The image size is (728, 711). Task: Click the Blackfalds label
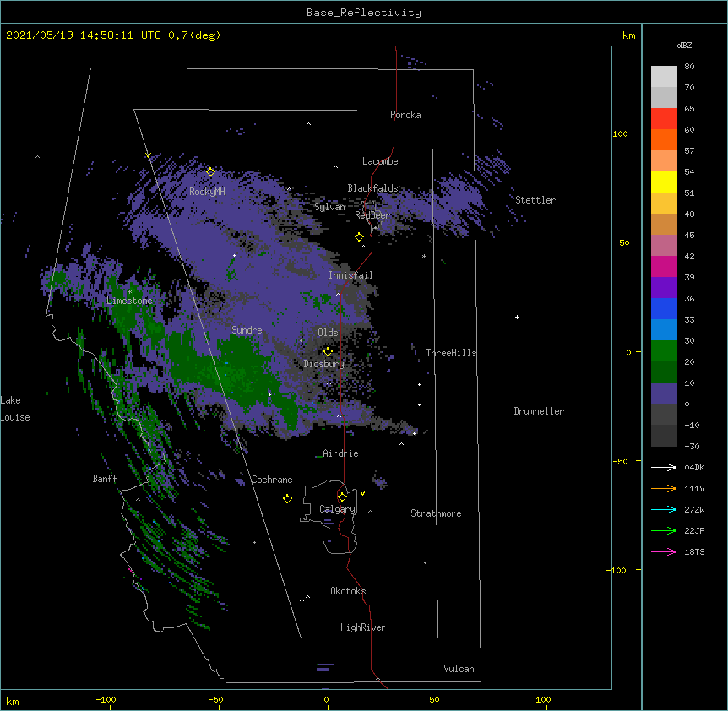tap(372, 188)
